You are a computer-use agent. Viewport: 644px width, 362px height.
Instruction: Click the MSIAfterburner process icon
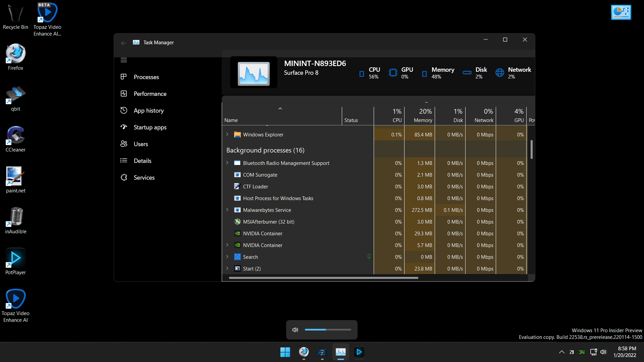point(237,222)
